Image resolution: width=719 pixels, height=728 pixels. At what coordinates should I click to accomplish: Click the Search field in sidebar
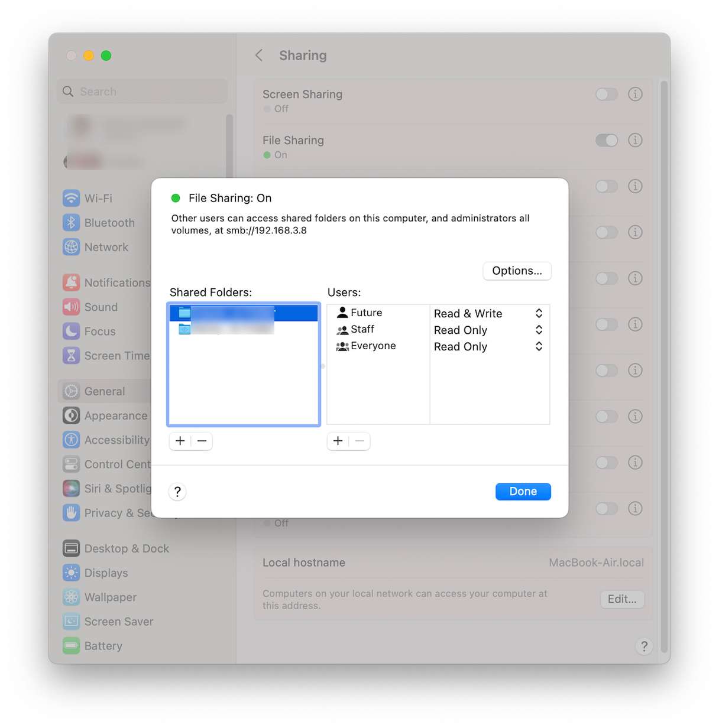142,92
